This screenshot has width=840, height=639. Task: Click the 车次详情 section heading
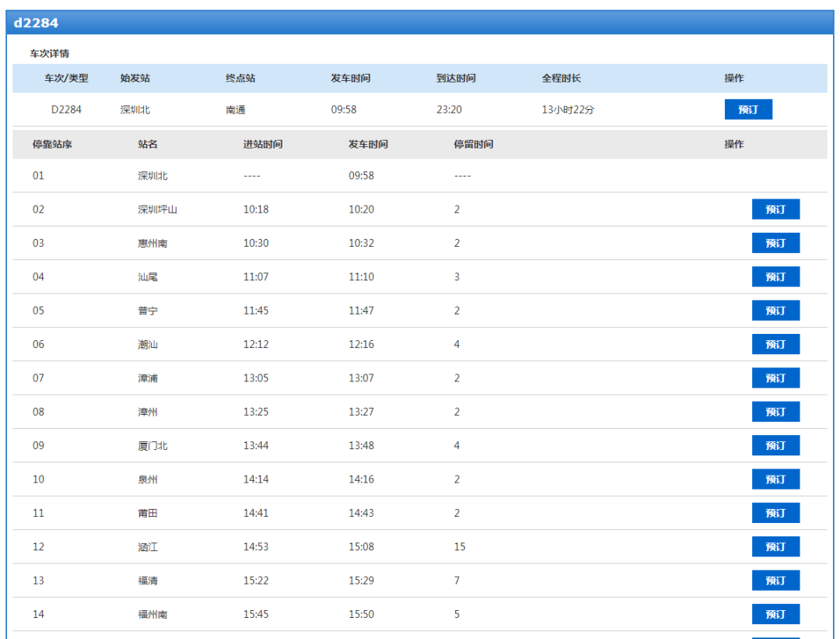point(49,54)
